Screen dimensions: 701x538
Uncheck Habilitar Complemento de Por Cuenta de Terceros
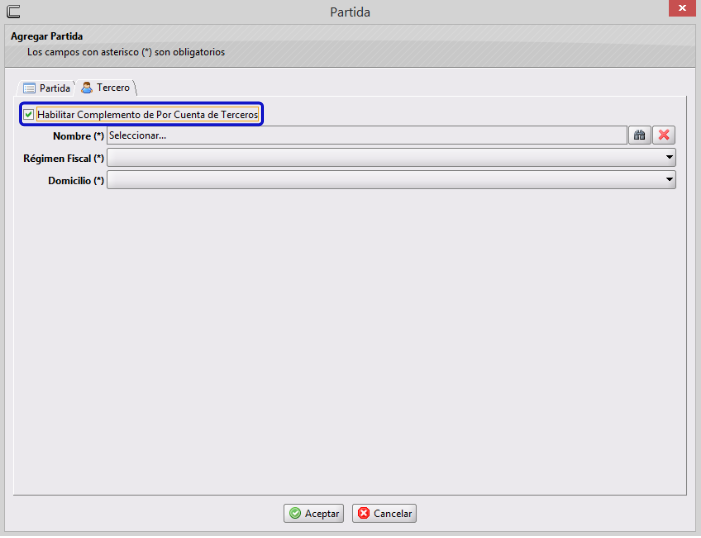click(29, 114)
